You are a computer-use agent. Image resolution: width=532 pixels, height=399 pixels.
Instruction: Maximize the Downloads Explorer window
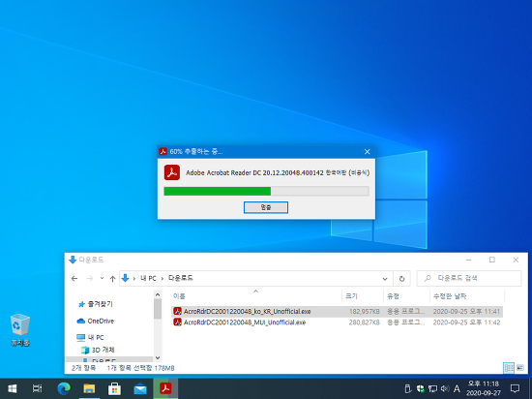click(x=492, y=260)
